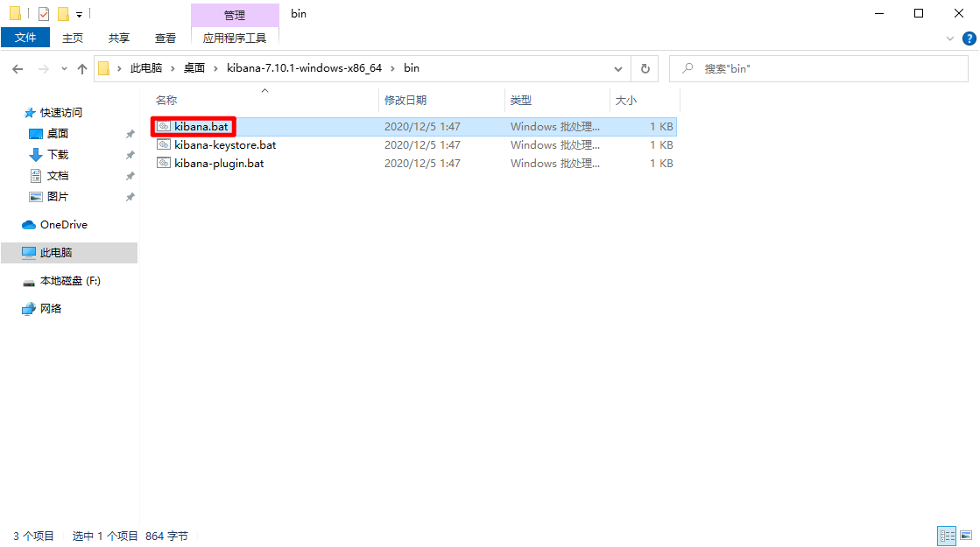Click the 1 KB size of kibana.bat
980x547 pixels.
click(x=661, y=127)
